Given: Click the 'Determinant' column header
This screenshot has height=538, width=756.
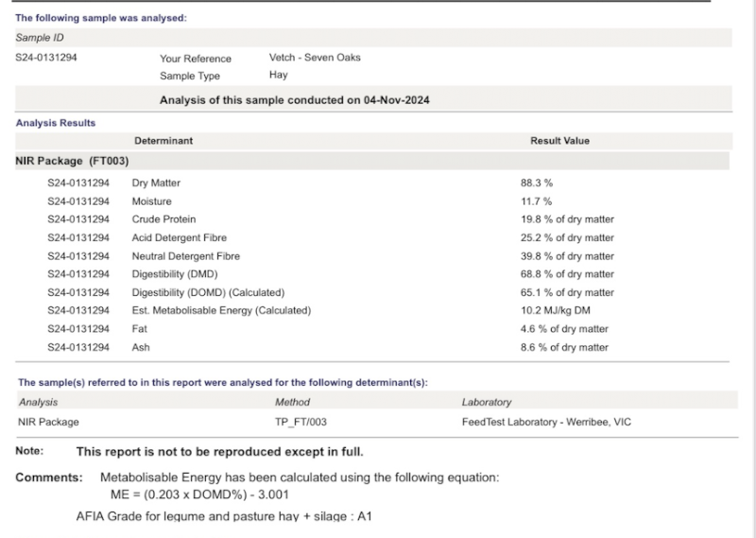Looking at the screenshot, I should click(163, 141).
